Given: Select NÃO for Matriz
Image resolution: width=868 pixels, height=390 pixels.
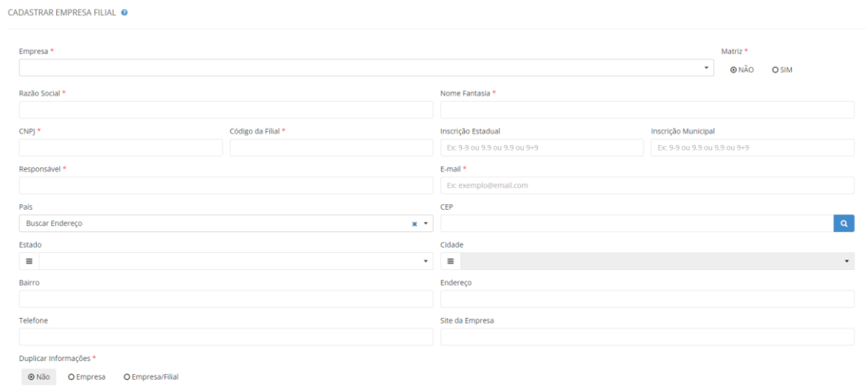Looking at the screenshot, I should coord(733,70).
